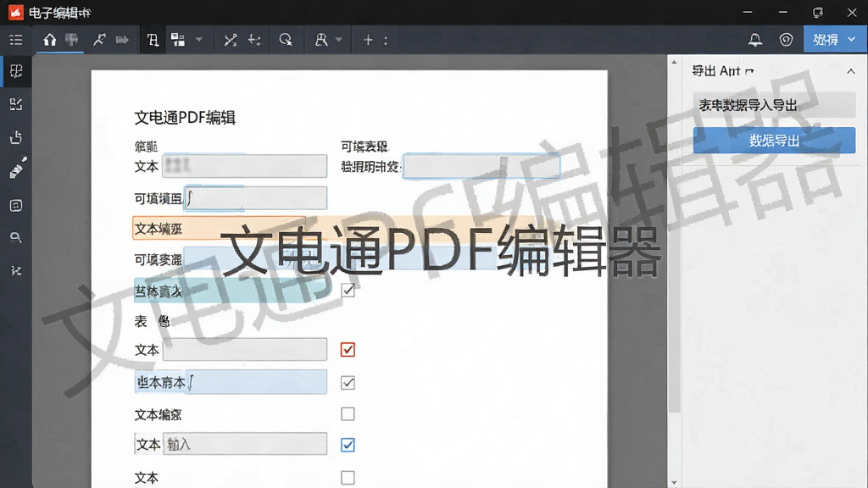Image resolution: width=868 pixels, height=488 pixels.
Task: Tick the bottom empty checkbox beside 文本
Action: (x=348, y=478)
